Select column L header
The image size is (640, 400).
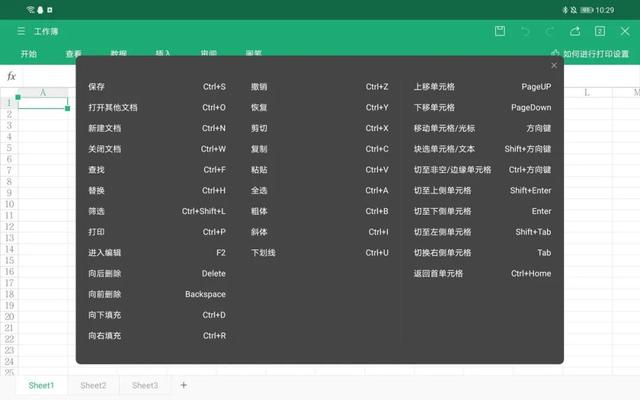[x=587, y=93]
